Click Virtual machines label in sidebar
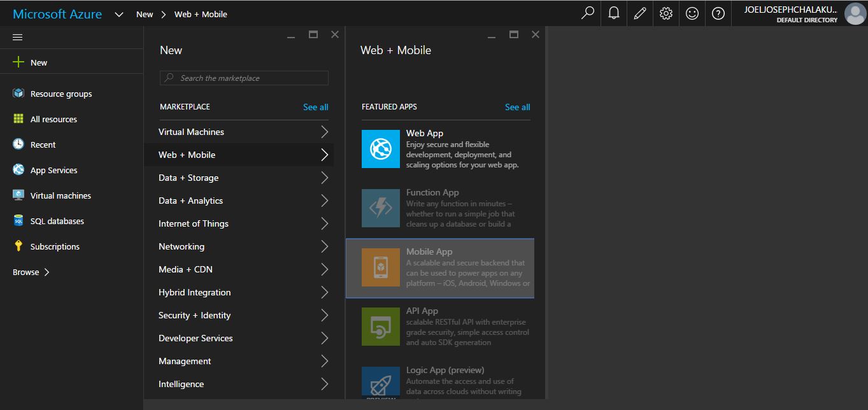Image resolution: width=868 pixels, height=410 pixels. [60, 195]
